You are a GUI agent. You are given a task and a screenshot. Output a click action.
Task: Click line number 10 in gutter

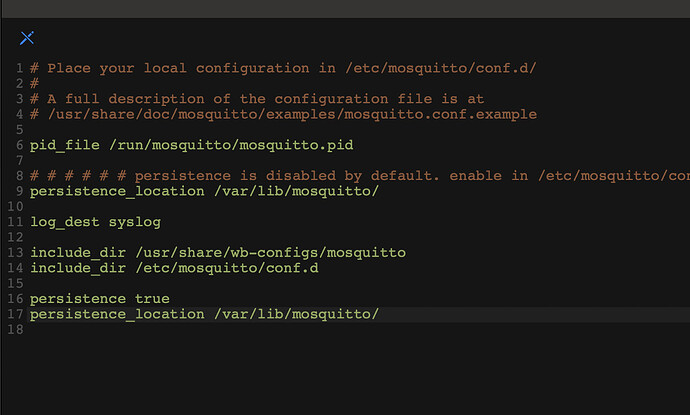tap(15, 207)
